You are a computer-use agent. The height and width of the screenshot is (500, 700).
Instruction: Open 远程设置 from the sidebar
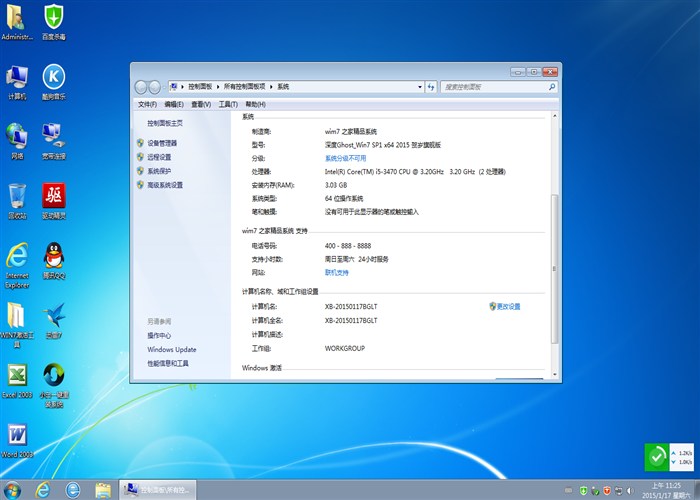[x=159, y=157]
